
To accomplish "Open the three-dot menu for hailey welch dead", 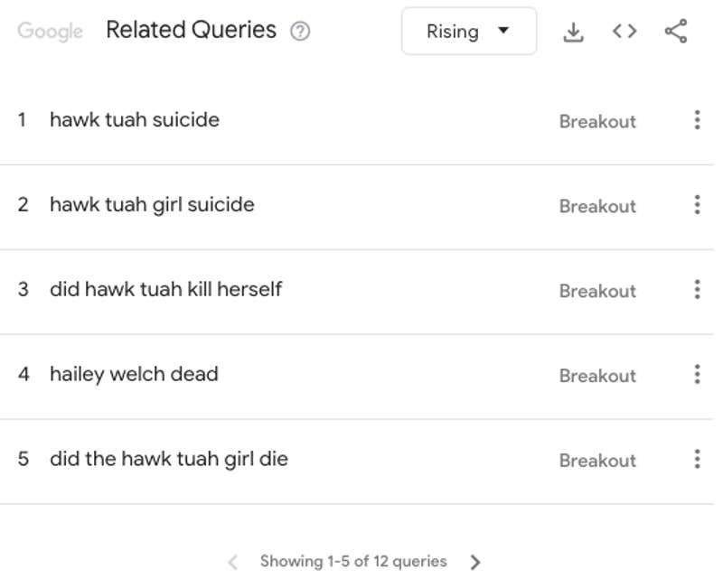I will coord(697,375).
